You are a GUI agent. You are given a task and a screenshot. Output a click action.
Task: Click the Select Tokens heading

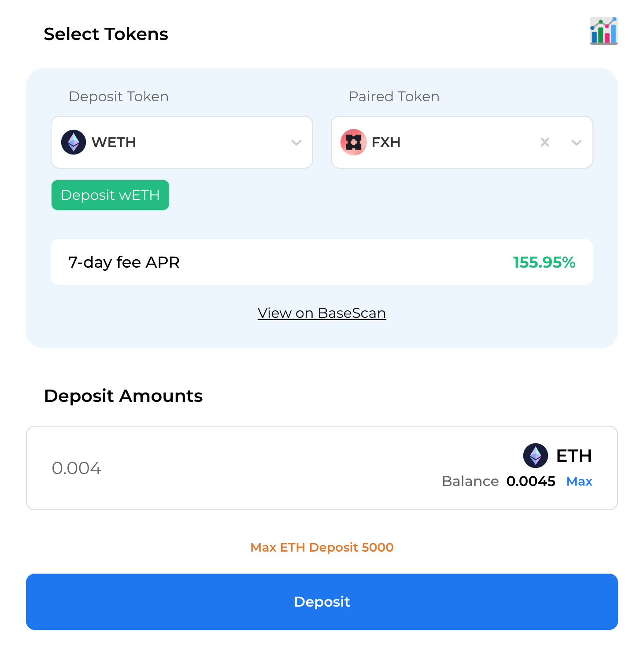pos(106,34)
